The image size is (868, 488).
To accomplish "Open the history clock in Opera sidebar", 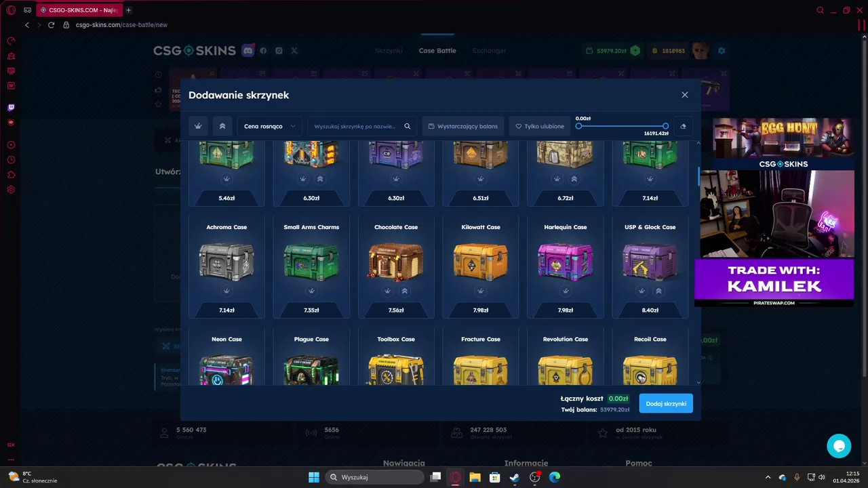I will [x=11, y=160].
